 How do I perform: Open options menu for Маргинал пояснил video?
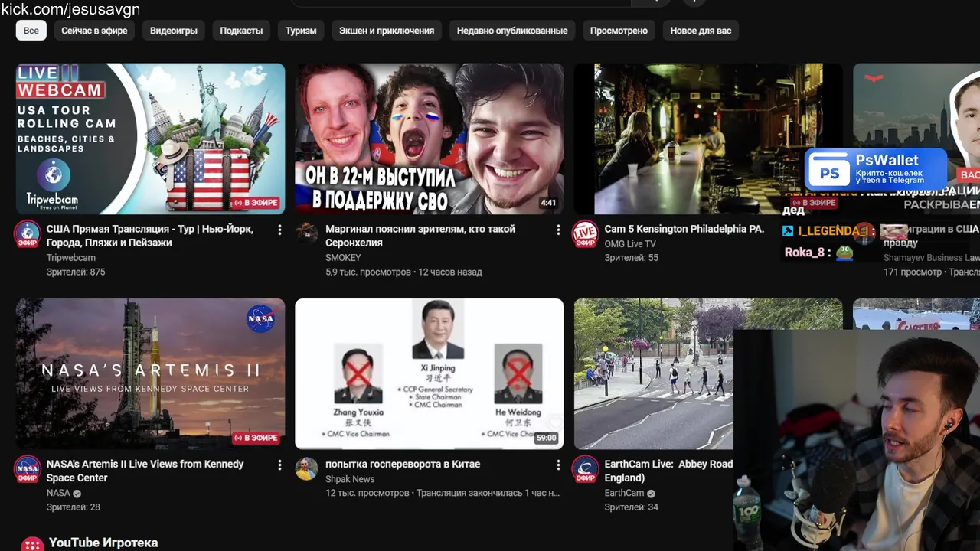(558, 230)
